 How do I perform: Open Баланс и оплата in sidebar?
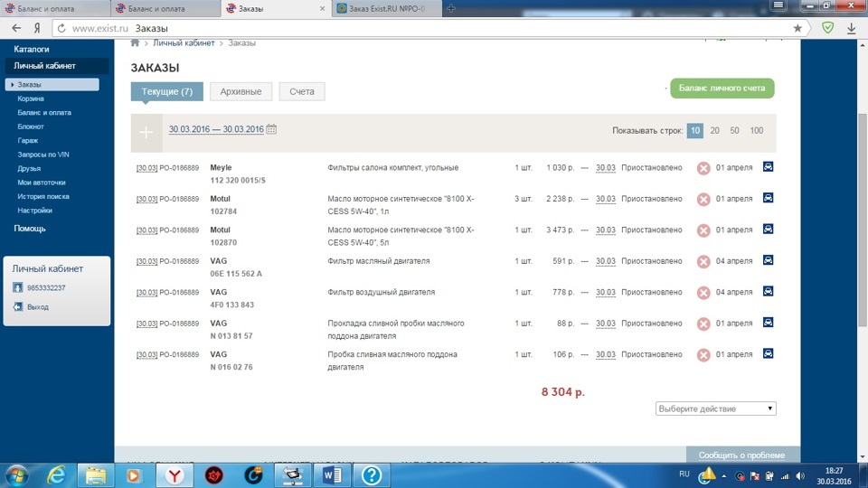44,112
